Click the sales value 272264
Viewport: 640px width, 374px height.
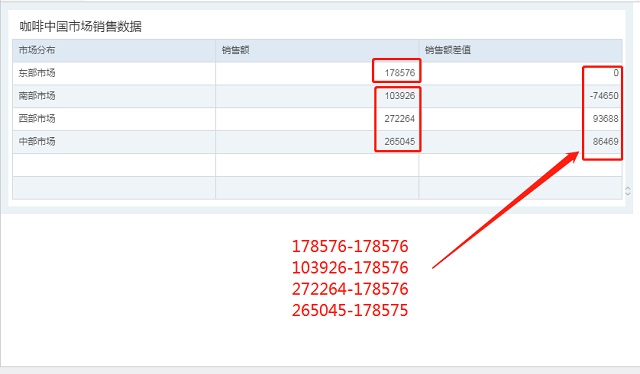click(400, 119)
